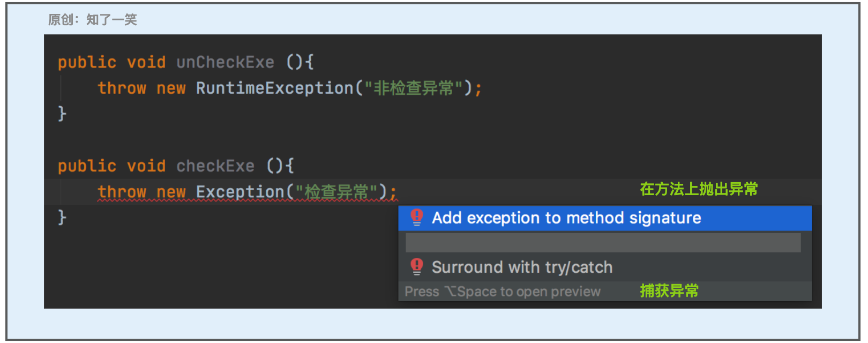
Task: Click the checkExe method name
Action: [x=215, y=166]
